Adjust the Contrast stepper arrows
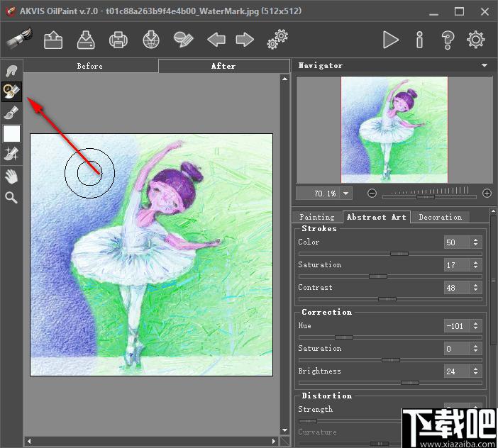 coord(475,288)
